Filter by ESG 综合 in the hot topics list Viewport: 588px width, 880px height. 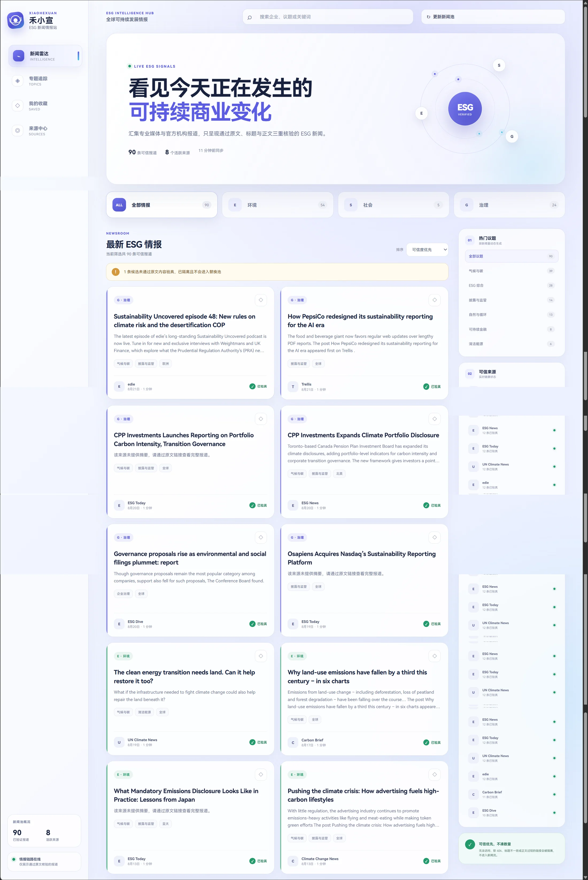click(512, 286)
